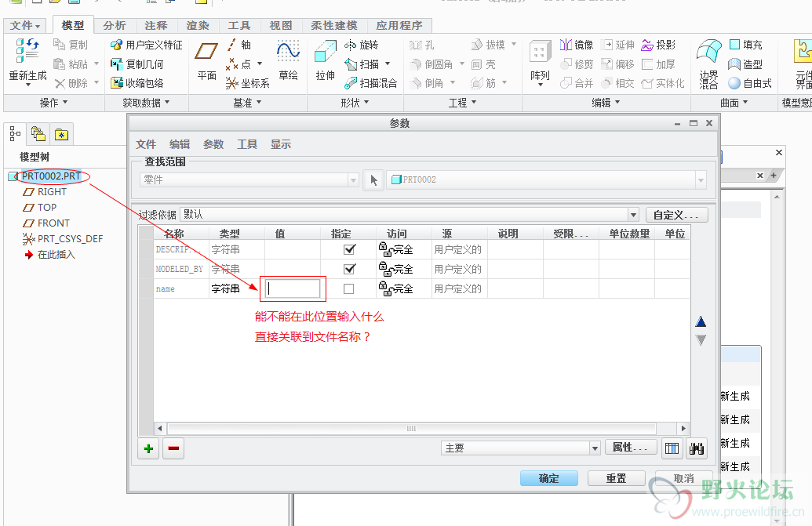
Task: Click the Fill (填充) tool
Action: tap(746, 45)
